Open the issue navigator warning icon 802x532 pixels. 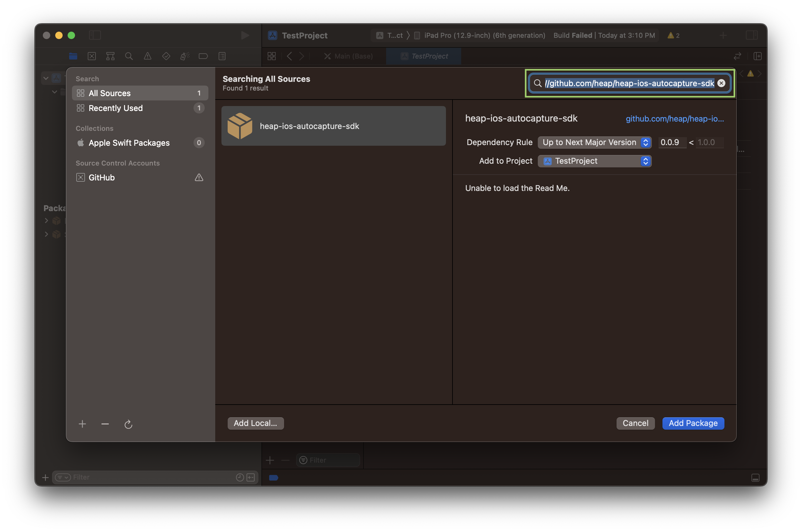[148, 56]
